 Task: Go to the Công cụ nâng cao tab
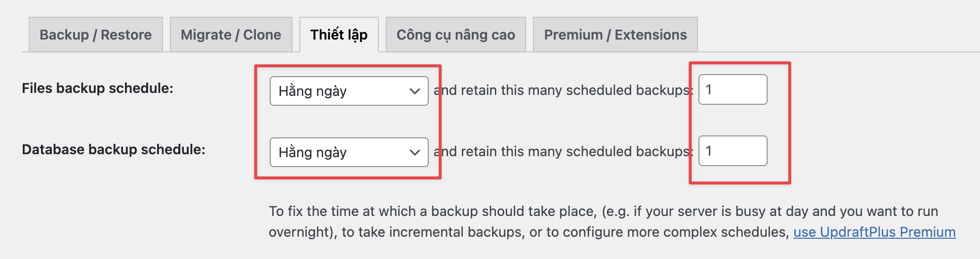pyautogui.click(x=455, y=35)
